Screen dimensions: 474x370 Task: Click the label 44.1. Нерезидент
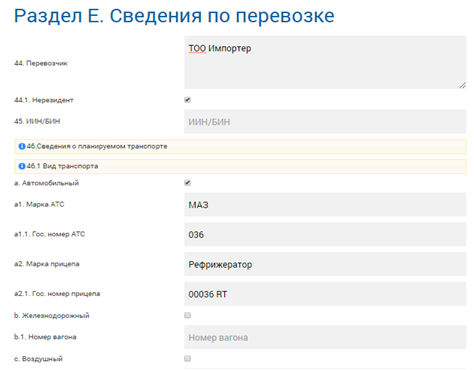point(44,100)
